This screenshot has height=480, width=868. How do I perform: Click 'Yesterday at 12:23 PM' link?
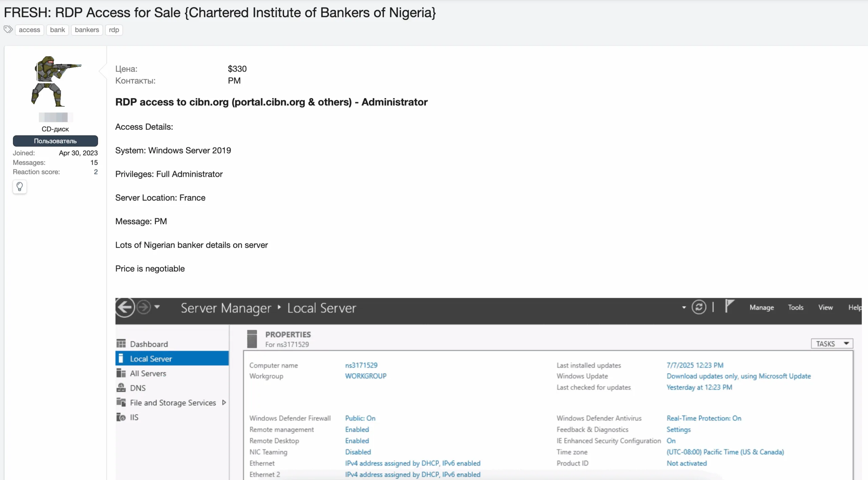[699, 387]
